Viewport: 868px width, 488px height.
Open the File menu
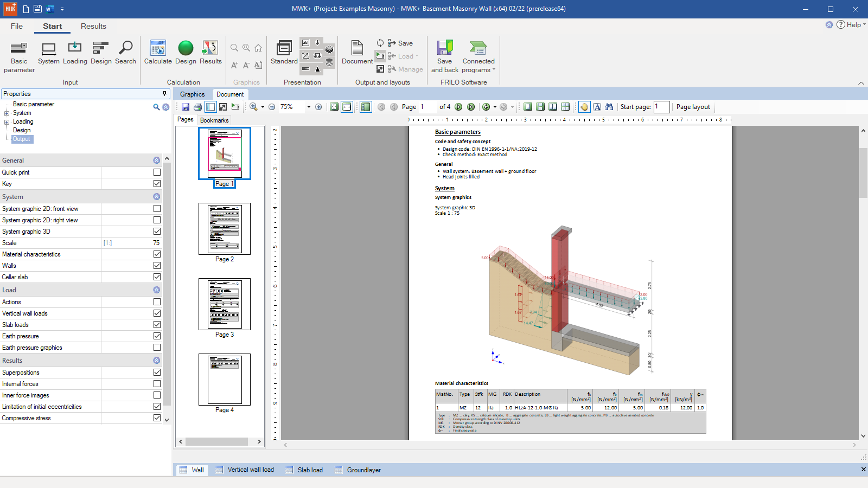[x=17, y=26]
